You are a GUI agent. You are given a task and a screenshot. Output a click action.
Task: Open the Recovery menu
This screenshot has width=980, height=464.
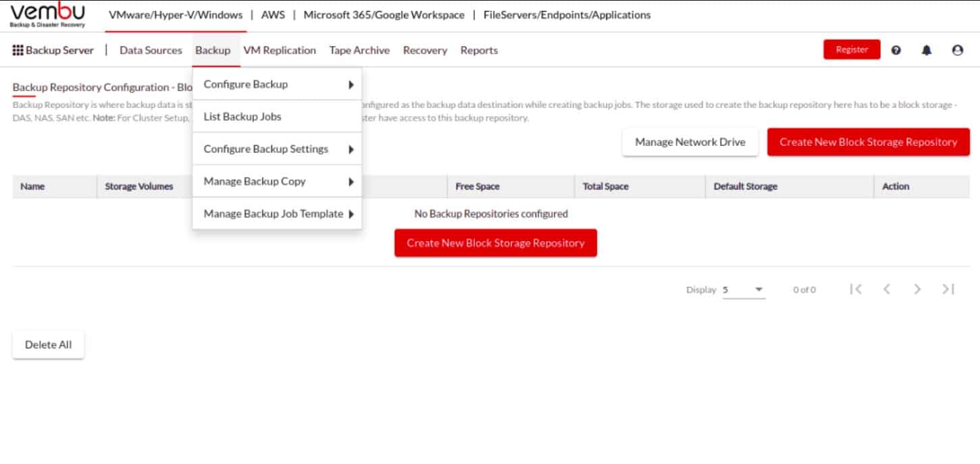425,50
